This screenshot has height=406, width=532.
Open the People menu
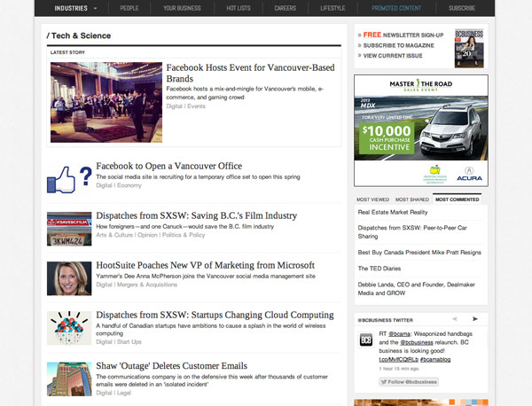[x=129, y=8]
